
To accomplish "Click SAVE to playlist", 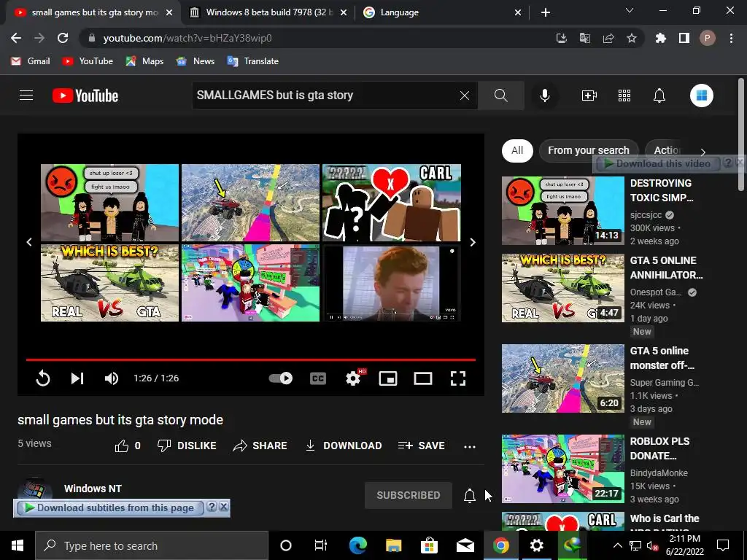I will click(x=421, y=446).
